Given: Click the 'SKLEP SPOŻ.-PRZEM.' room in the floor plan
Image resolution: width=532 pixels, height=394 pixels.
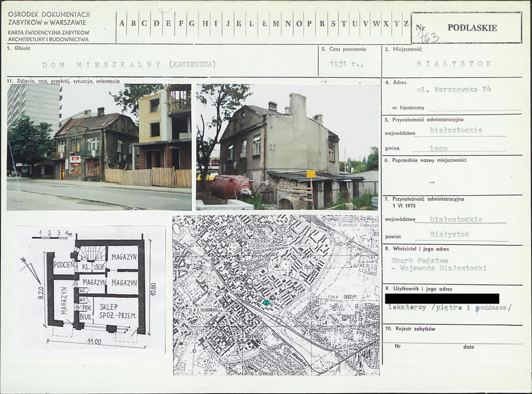Looking at the screenshot, I should pos(118,311).
